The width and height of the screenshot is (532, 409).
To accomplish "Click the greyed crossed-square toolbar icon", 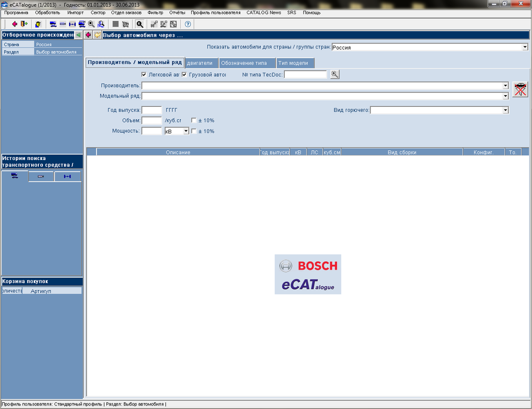I will pos(173,24).
